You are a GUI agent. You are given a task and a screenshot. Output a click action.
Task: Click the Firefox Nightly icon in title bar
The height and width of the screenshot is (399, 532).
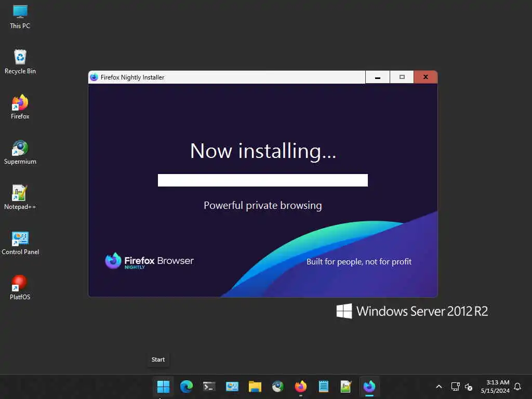(x=94, y=77)
